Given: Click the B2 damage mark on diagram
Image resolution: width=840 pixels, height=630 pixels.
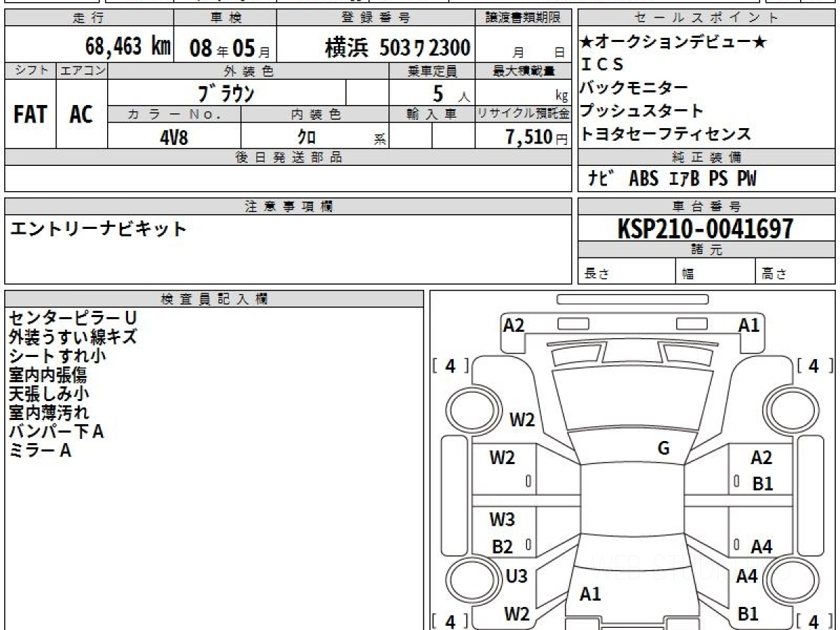Looking at the screenshot, I should pos(502,547).
